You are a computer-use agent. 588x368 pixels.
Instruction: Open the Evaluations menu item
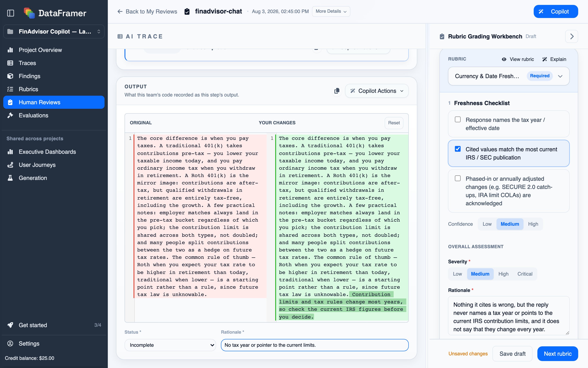pyautogui.click(x=54, y=115)
